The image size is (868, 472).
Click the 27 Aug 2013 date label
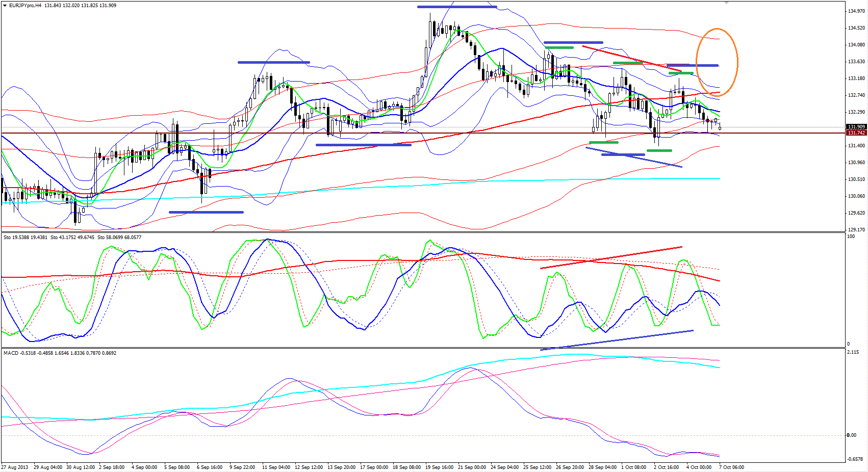[x=15, y=467]
